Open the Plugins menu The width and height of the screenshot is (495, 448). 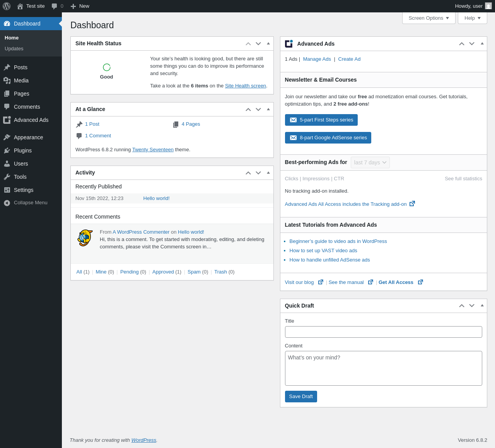click(31, 150)
